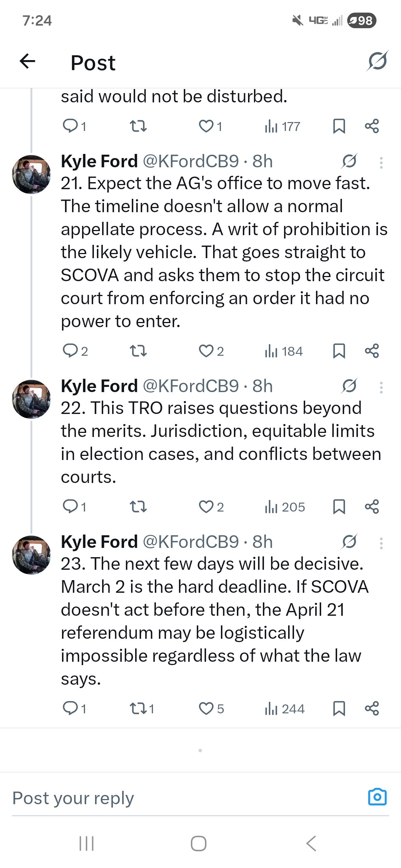Open Grok explain icon on tweet 23
The width and height of the screenshot is (401, 868).
pyautogui.click(x=349, y=542)
